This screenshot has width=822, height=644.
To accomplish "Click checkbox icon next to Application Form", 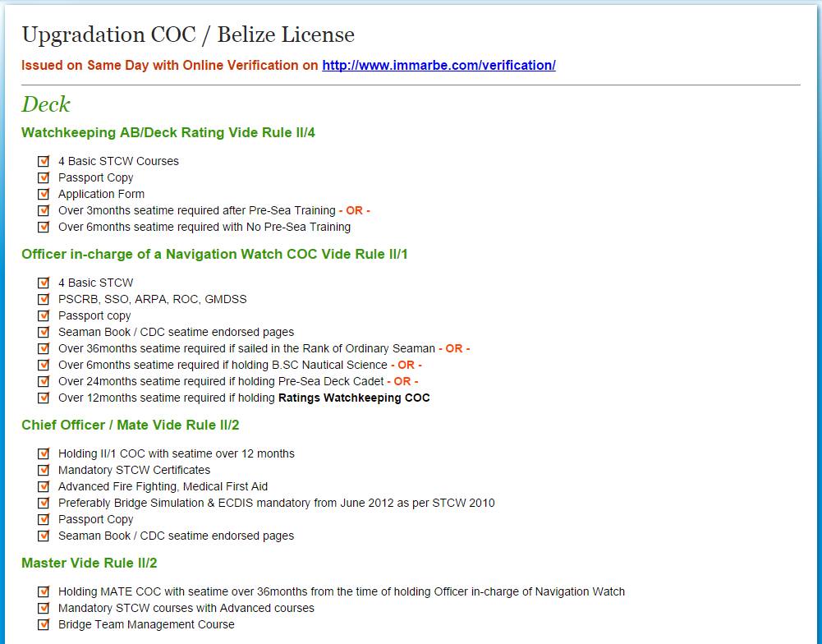I will tap(44, 194).
